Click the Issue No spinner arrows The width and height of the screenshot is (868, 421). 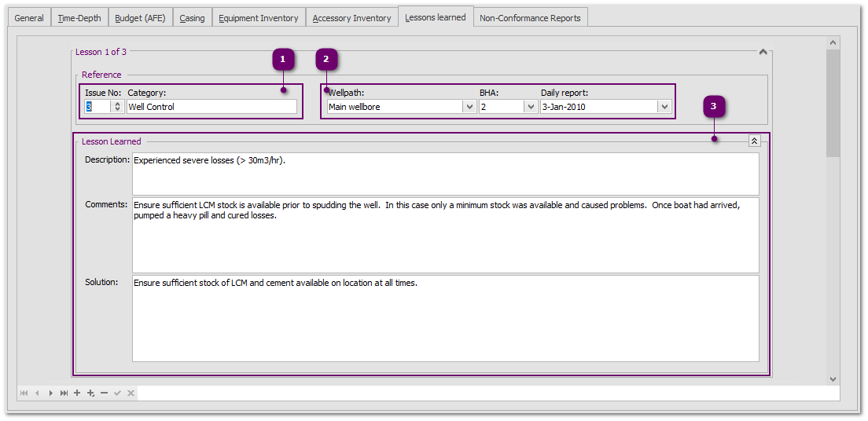click(118, 107)
